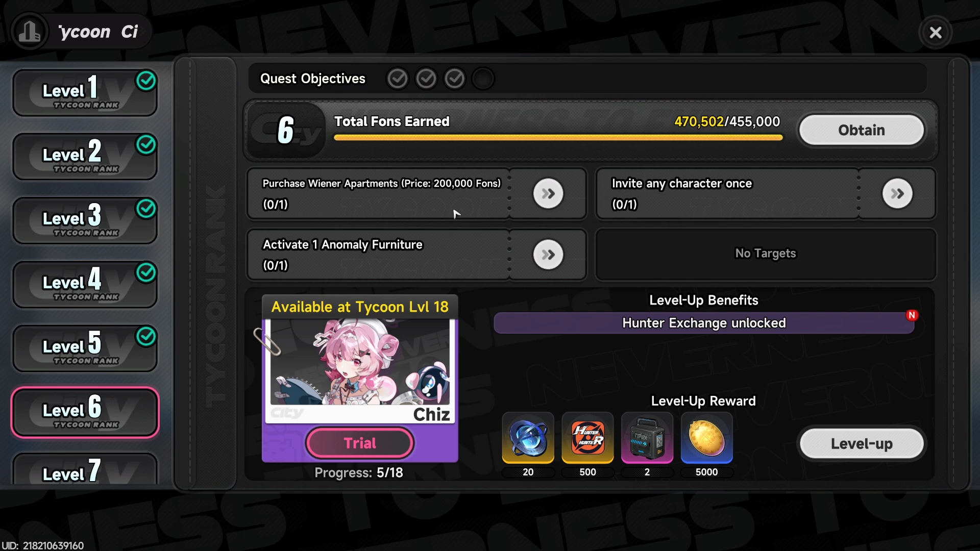980x551 pixels.
Task: Select the empty fourth quest objective circle
Action: tap(483, 79)
